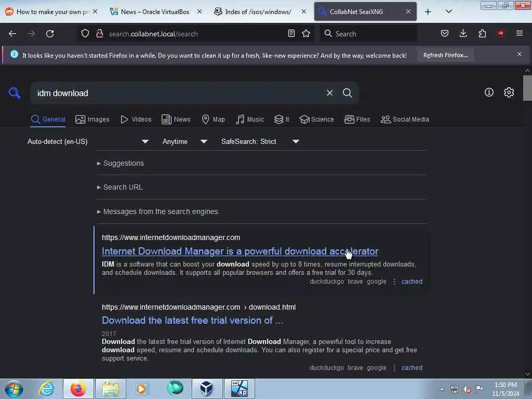List all tabs with the chevron

(448, 11)
